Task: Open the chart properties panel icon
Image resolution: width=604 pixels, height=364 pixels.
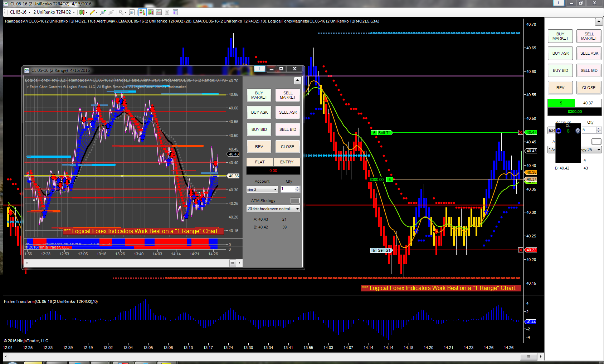Action: pyautogui.click(x=175, y=12)
